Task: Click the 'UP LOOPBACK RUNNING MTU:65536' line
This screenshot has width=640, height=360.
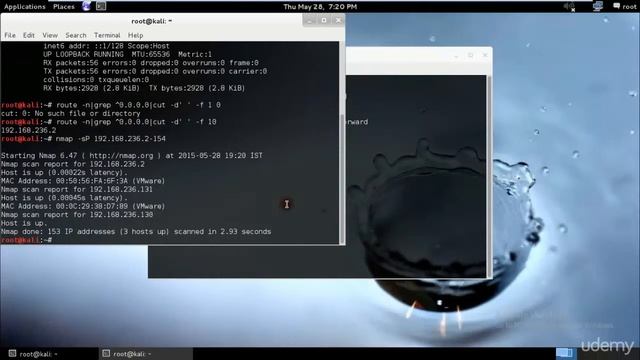Action: [x=128, y=54]
